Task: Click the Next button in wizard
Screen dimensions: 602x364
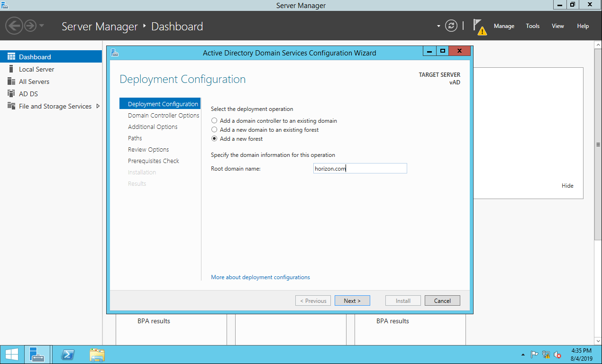Action: tap(352, 300)
